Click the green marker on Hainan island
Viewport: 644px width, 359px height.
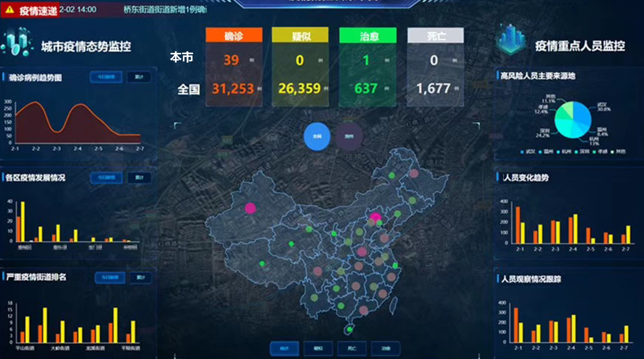click(x=350, y=329)
